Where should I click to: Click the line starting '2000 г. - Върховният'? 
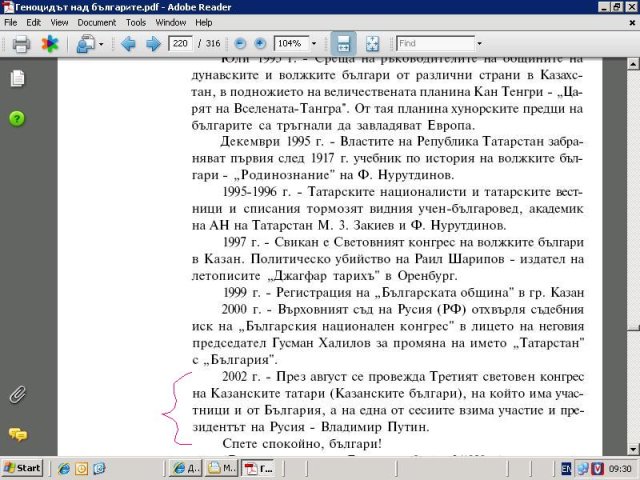tap(403, 309)
